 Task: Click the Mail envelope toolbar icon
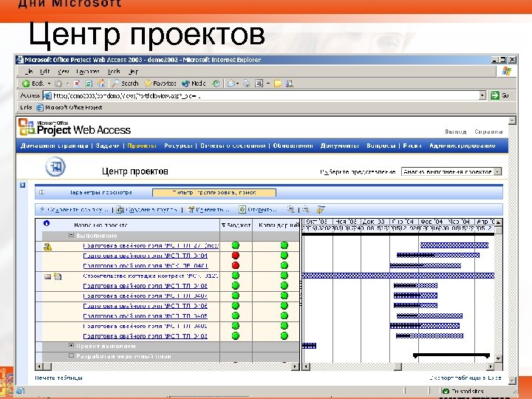231,83
